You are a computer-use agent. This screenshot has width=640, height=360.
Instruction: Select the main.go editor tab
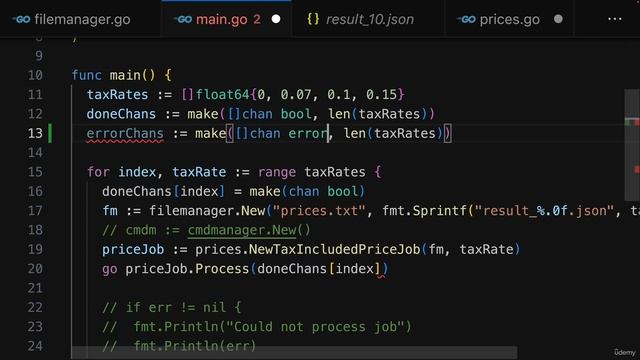coord(226,19)
